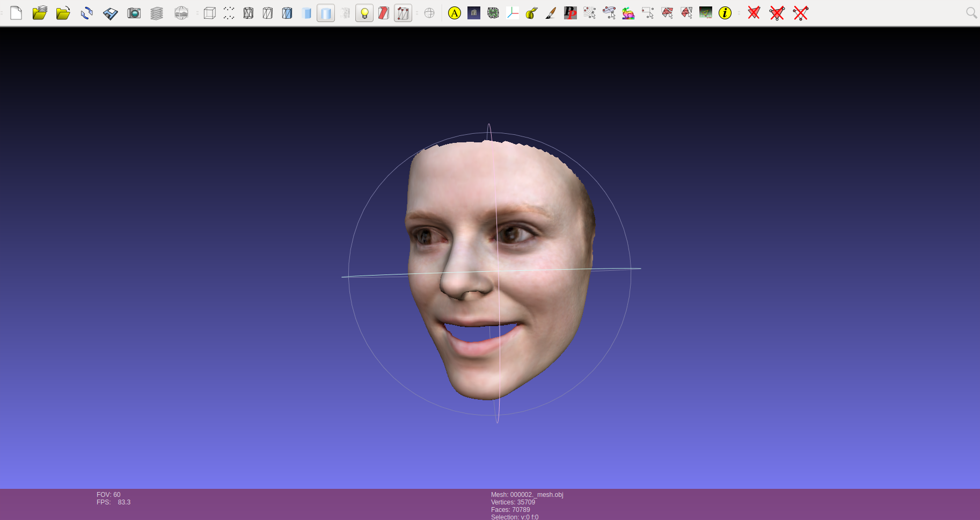This screenshot has width=980, height=520.
Task: Delete the currently selected faces
Action: (753, 13)
